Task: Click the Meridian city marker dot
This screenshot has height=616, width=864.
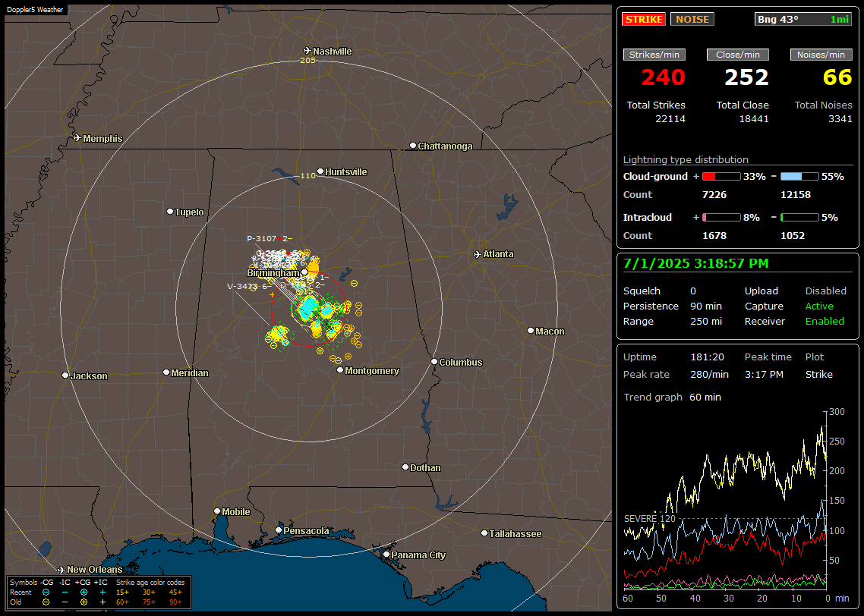Action: click(x=166, y=372)
